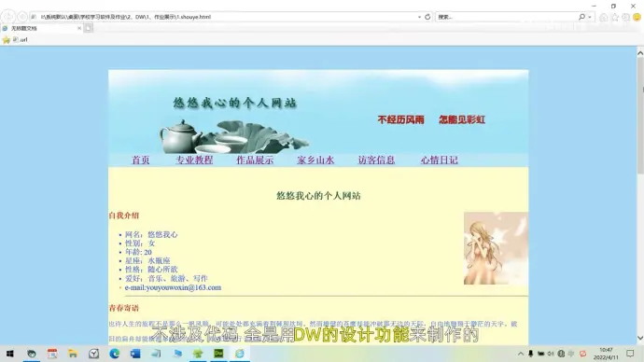This screenshot has height=362, width=644.
Task: Open the 家乡山水 navigation link
Action: coord(315,160)
